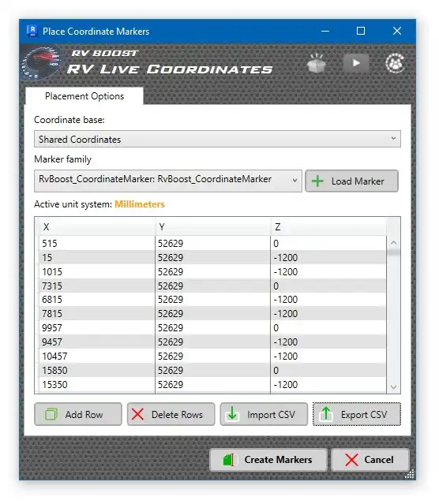This screenshot has height=504, width=439.
Task: Click the Revit app icon in title bar
Action: tap(32, 31)
